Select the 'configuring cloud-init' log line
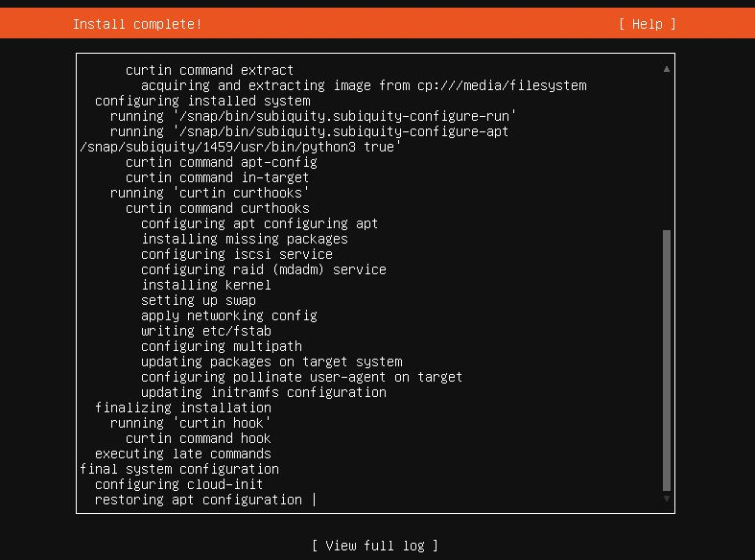Image resolution: width=755 pixels, height=560 pixels. pyautogui.click(x=179, y=484)
